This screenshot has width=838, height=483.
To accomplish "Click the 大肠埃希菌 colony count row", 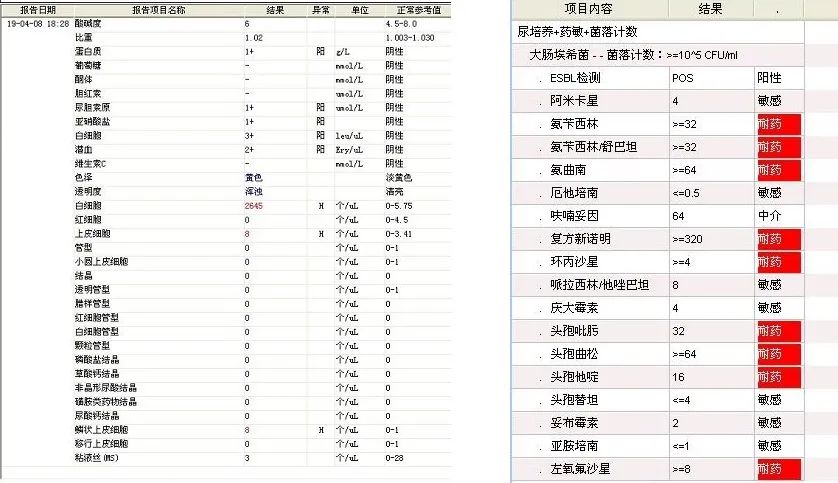I will click(x=657, y=55).
